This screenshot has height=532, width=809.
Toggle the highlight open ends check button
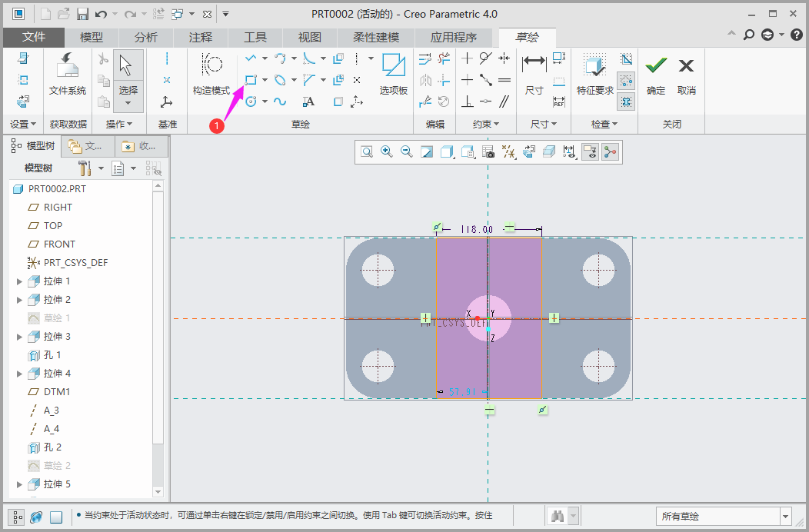click(627, 81)
